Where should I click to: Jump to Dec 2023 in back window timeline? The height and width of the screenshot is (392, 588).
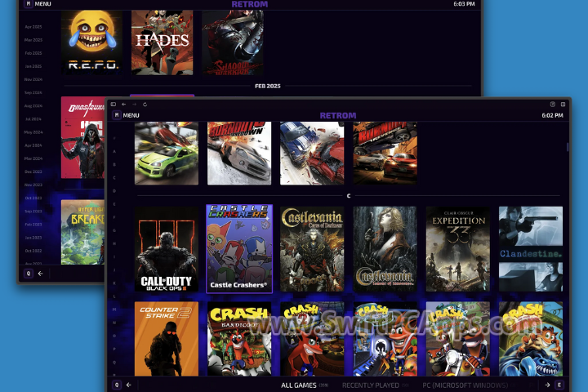coord(33,171)
